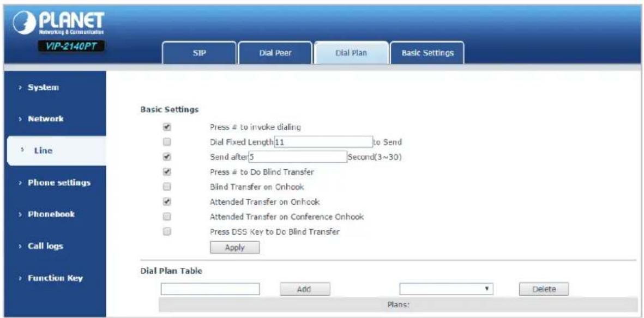The width and height of the screenshot is (644, 318).
Task: Uncheck Press # to Do Blind Transfer
Action: [167, 172]
